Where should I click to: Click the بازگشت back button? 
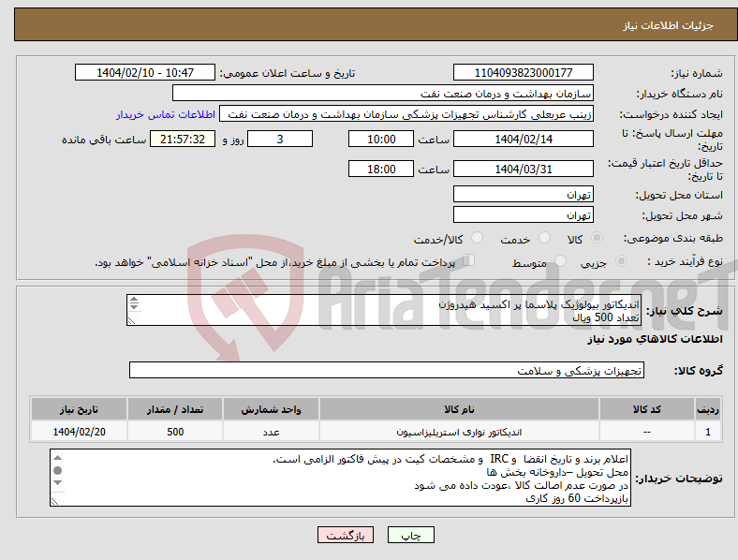[346, 535]
